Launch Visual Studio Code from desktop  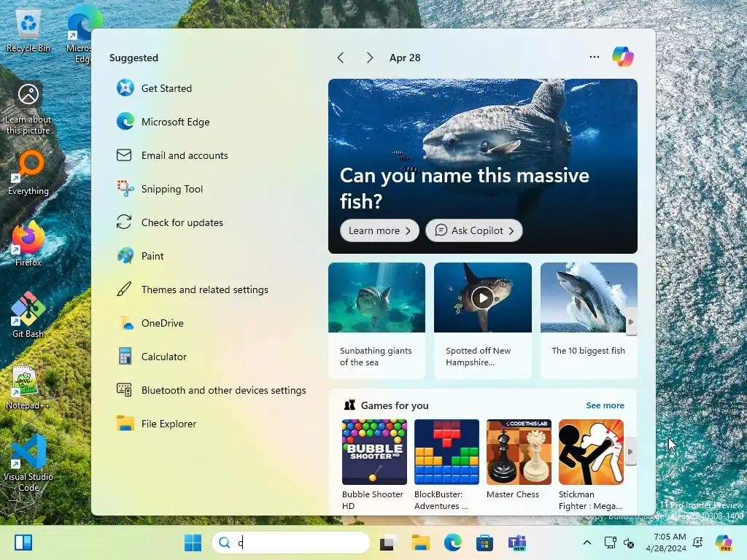[x=28, y=463]
